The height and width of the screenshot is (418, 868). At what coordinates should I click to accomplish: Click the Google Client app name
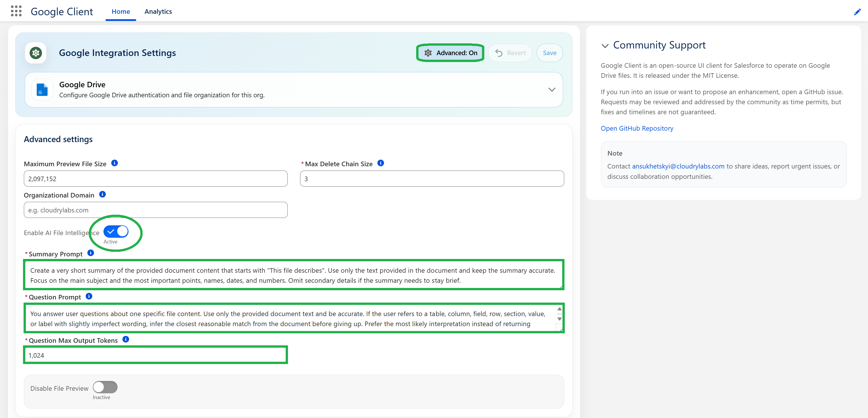pos(62,11)
